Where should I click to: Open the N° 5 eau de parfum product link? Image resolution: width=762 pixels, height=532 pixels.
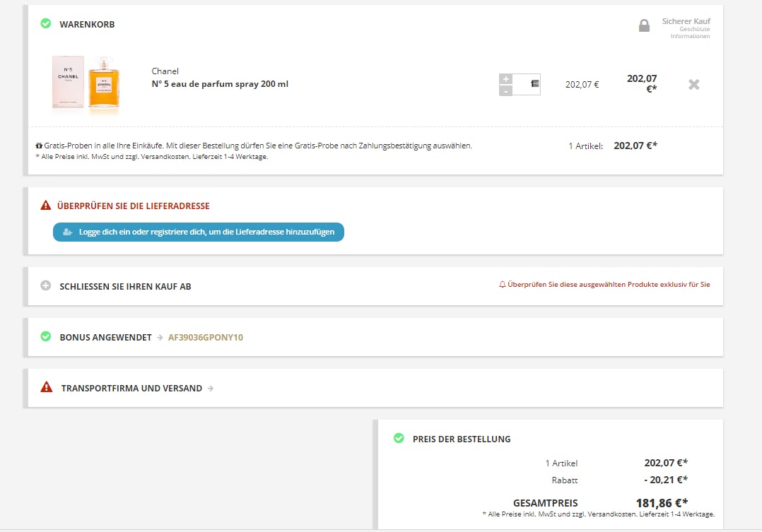tap(220, 84)
